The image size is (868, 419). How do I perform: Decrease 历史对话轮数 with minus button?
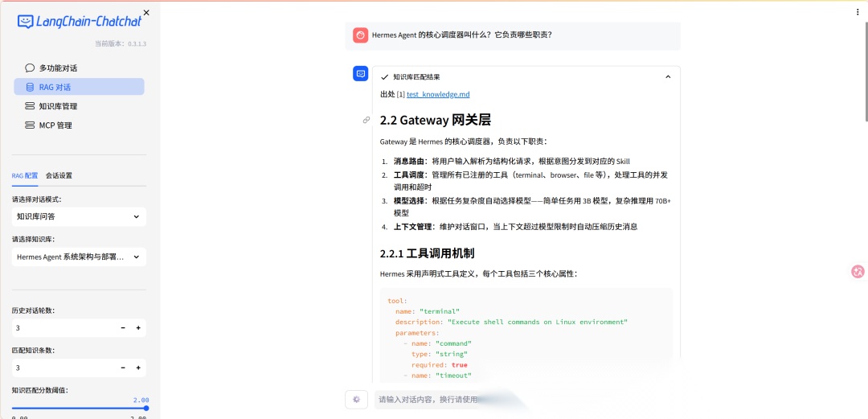coord(123,328)
